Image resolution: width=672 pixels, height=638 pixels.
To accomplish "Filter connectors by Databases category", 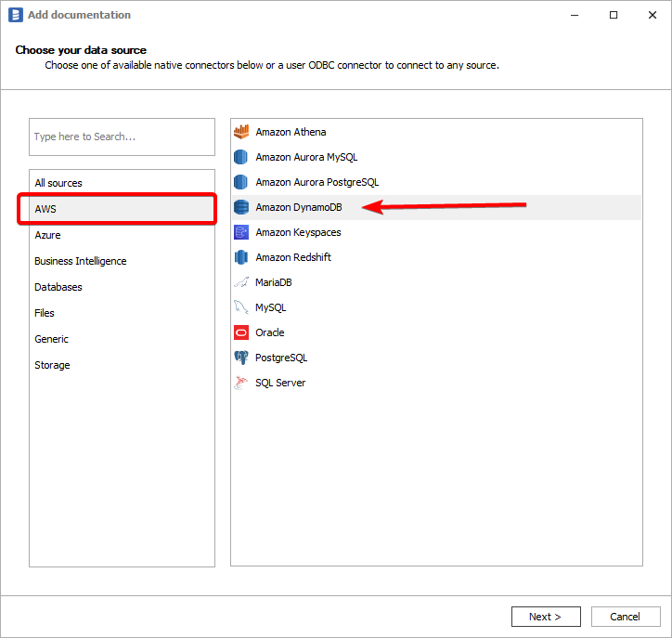I will pos(58,287).
